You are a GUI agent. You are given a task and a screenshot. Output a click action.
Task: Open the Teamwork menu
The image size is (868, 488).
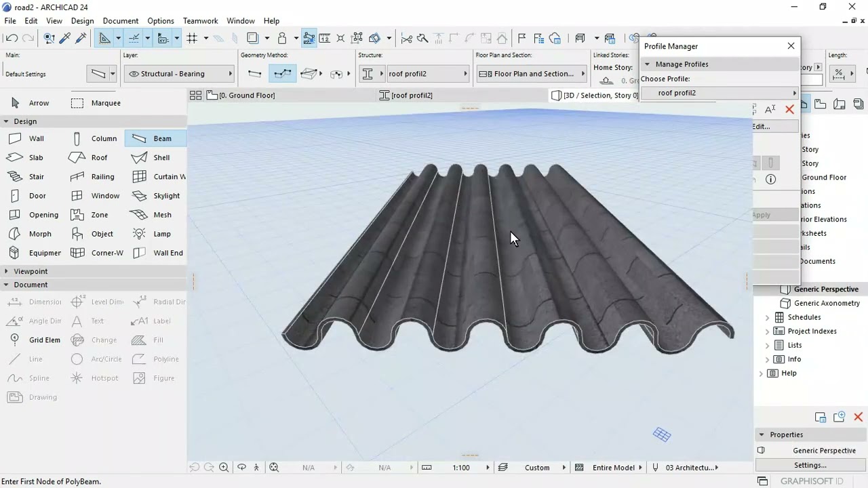pyautogui.click(x=200, y=21)
